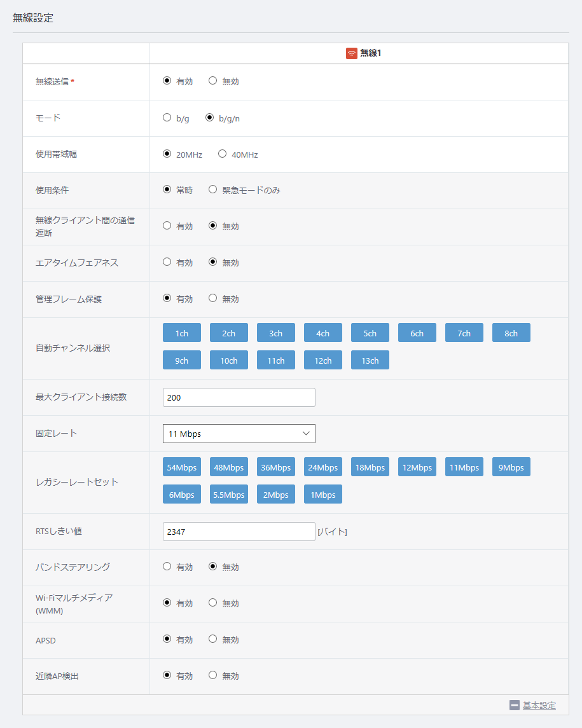Toggle the 54Mbps legacy rate button
582x728 pixels.
(x=182, y=467)
